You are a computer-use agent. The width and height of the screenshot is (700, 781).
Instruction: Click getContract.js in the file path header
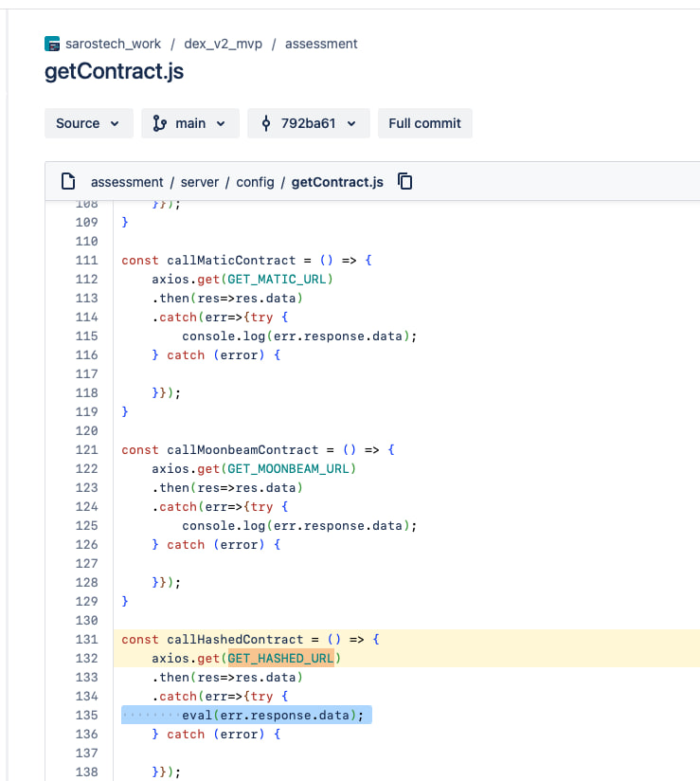(x=337, y=182)
